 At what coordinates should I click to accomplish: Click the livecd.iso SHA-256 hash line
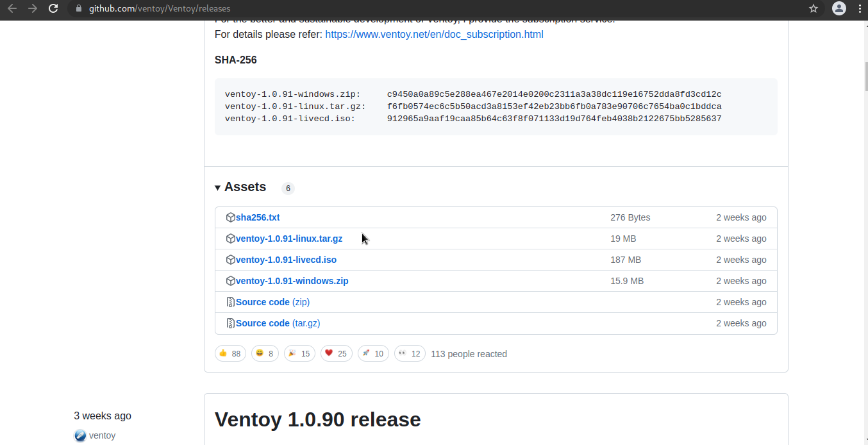click(x=473, y=119)
